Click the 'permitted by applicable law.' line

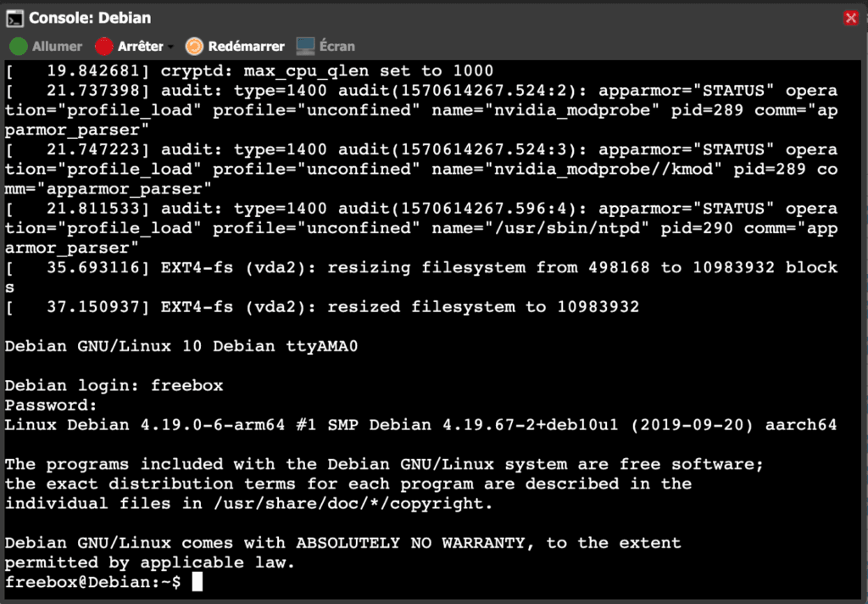tap(150, 563)
